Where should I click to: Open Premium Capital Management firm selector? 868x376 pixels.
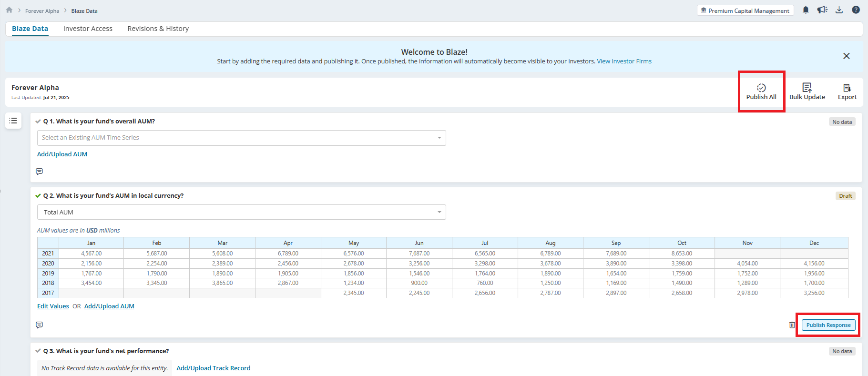point(745,10)
